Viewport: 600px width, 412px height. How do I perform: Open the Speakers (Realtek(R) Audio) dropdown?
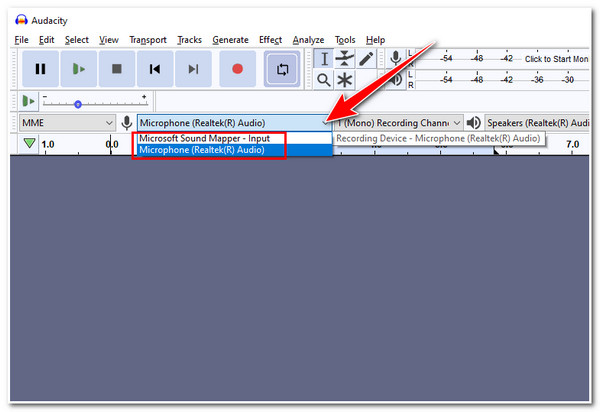pyautogui.click(x=537, y=123)
